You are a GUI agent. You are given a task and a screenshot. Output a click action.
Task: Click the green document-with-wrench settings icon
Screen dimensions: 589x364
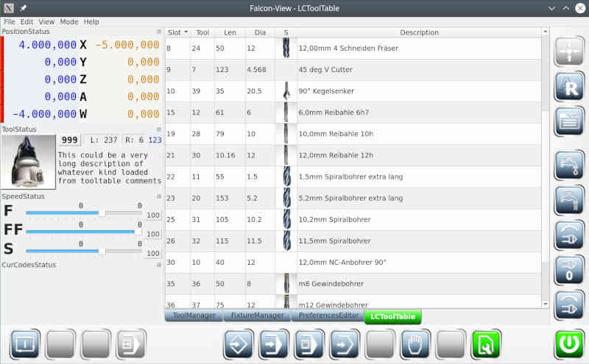click(x=486, y=343)
